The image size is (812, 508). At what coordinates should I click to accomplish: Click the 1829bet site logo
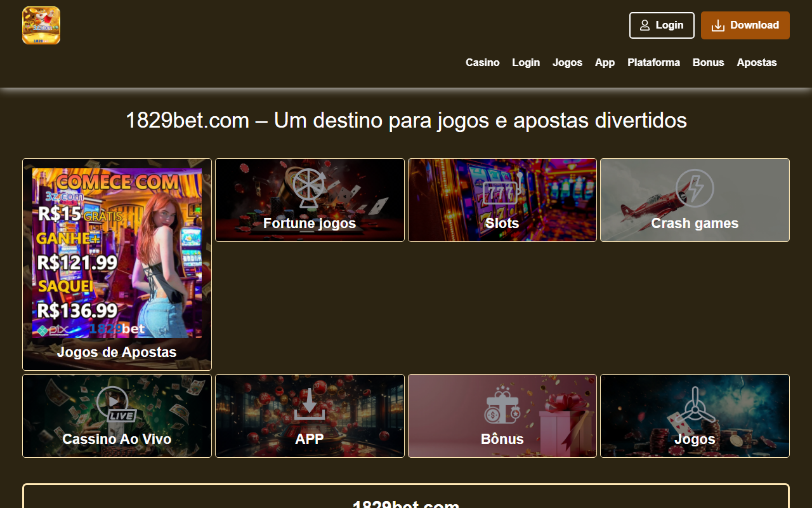click(x=41, y=25)
